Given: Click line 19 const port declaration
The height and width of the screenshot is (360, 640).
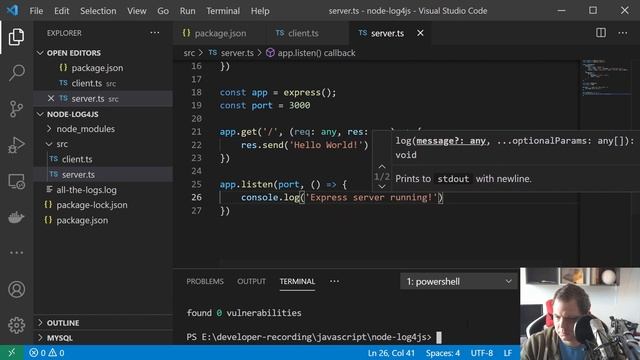Looking at the screenshot, I should (264, 105).
